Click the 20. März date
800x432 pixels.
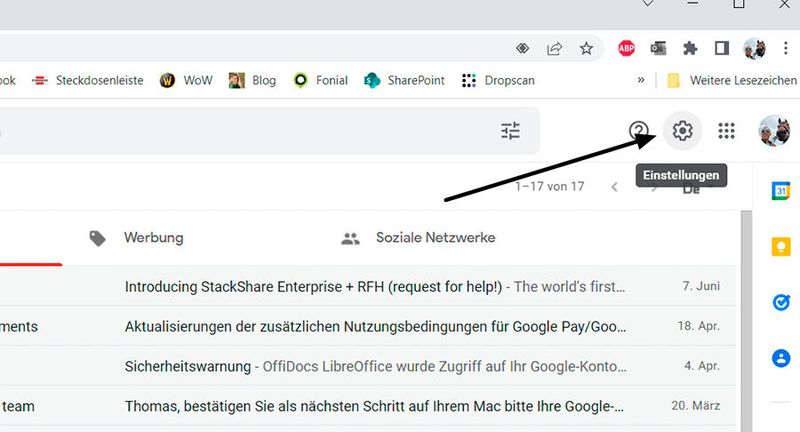[695, 405]
